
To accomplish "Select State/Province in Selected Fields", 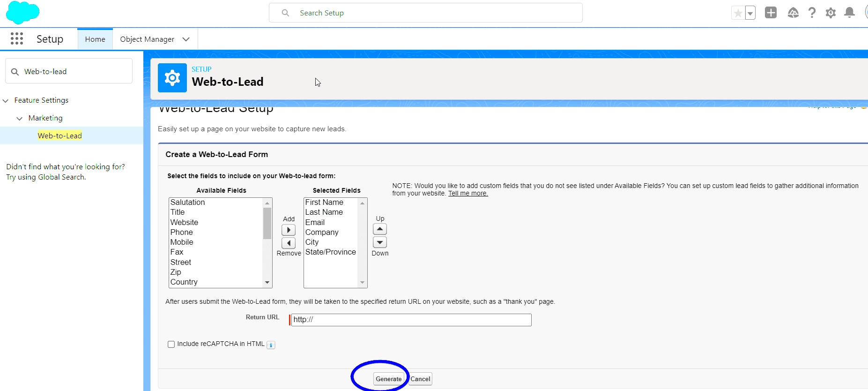I will [331, 252].
